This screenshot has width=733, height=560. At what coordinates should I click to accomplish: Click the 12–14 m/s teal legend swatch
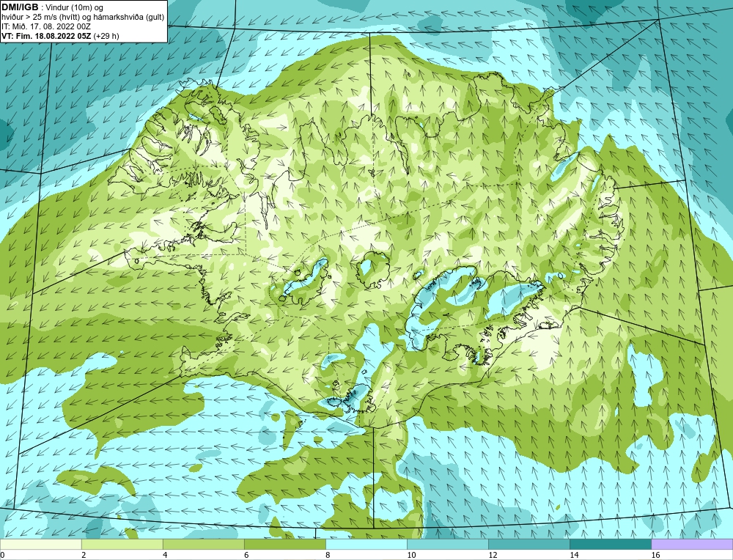[528, 545]
